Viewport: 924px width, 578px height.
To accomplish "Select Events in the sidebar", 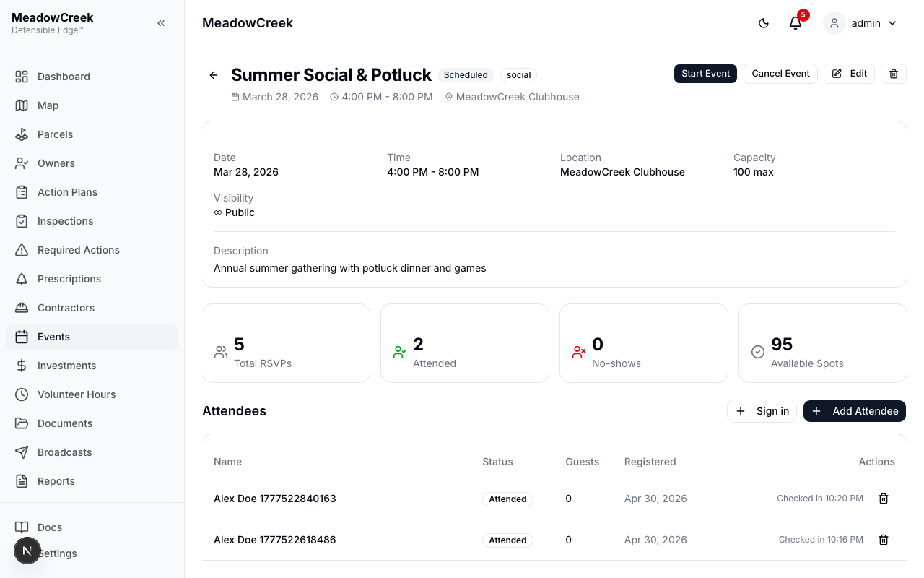I will pyautogui.click(x=92, y=337).
